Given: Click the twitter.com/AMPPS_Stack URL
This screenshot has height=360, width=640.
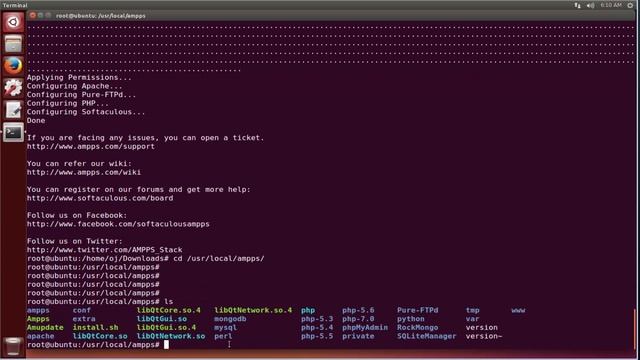Looking at the screenshot, I should tap(104, 250).
